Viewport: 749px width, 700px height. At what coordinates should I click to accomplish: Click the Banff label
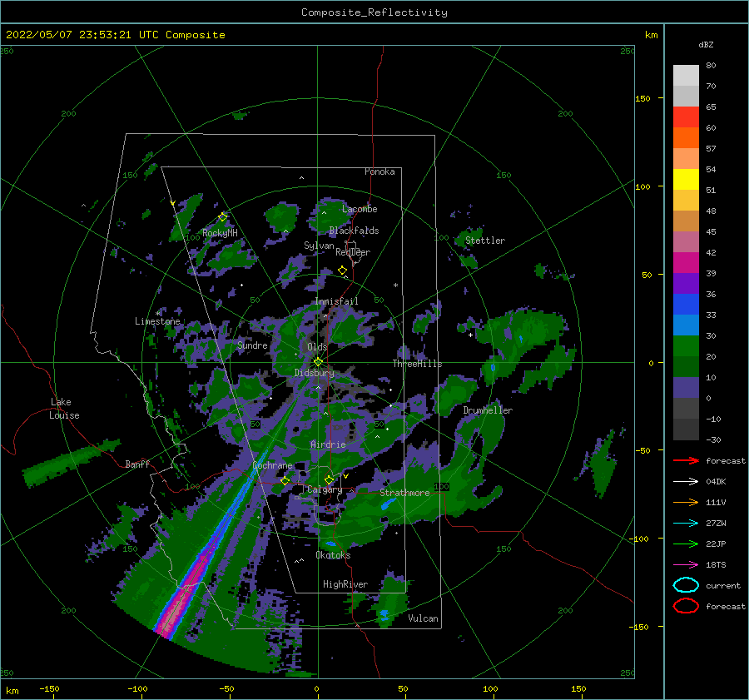[137, 464]
